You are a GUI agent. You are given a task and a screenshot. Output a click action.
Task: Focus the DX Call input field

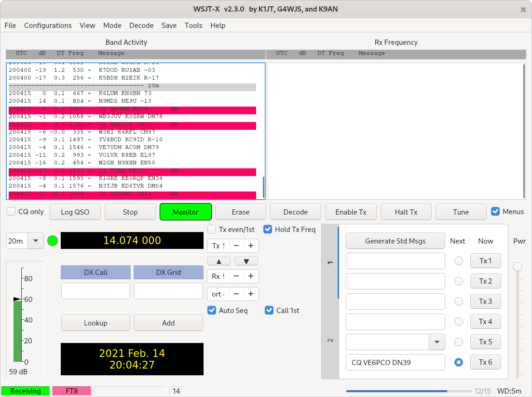pos(95,291)
